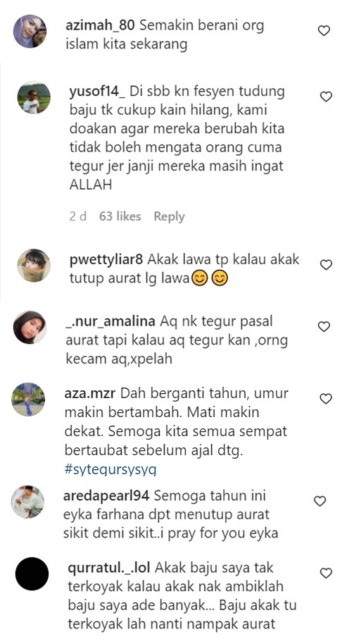Like yusof14_'s comment about fesyen tudung

pyautogui.click(x=326, y=97)
